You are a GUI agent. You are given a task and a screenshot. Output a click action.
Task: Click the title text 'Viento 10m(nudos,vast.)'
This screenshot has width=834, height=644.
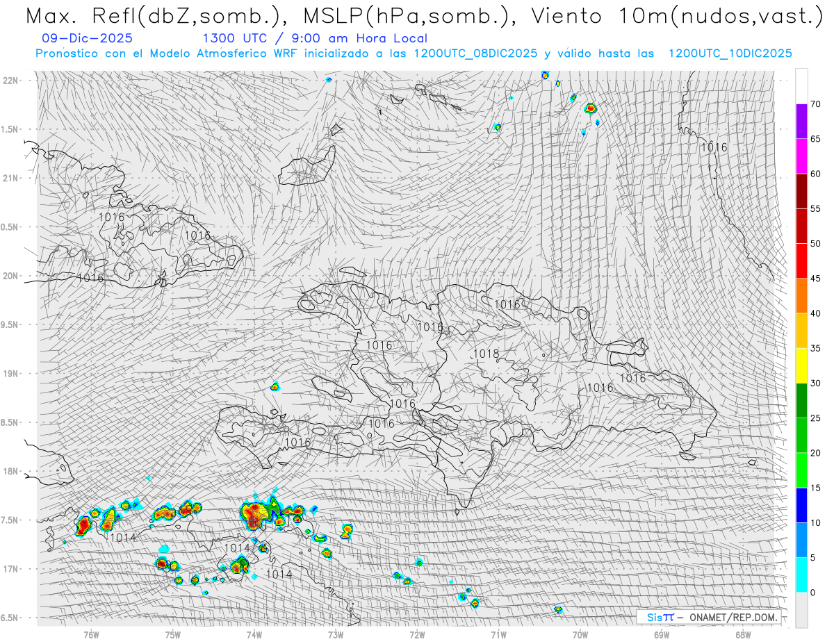pos(677,16)
